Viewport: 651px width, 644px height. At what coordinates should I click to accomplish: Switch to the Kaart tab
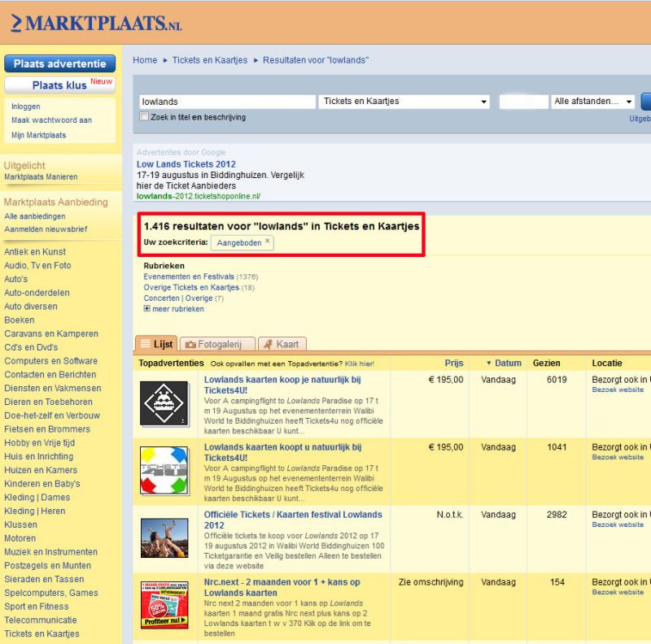point(282,344)
